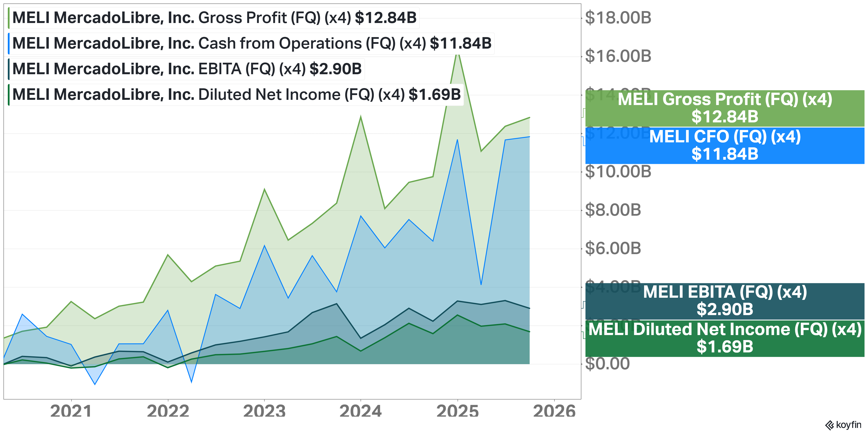The height and width of the screenshot is (434, 868).
Task: Click the $8.00B value axis label
Action: 613,210
